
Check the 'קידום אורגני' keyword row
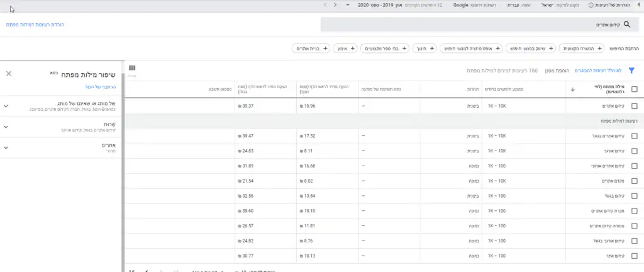tap(634, 151)
